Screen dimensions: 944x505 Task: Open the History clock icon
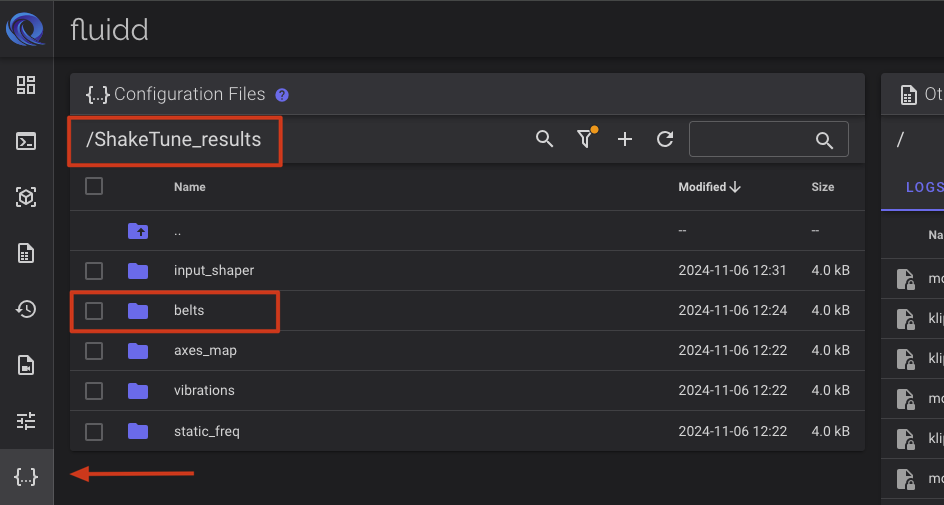click(x=26, y=309)
